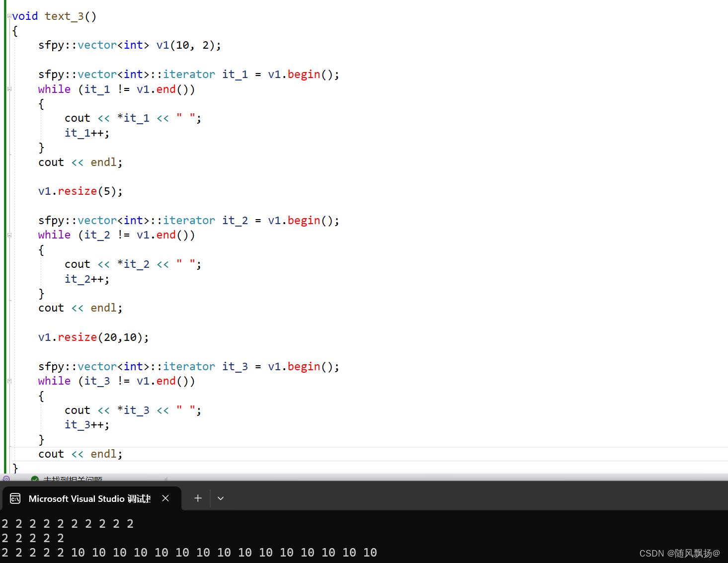Viewport: 728px width, 563px height.
Task: Click the 'cout << *it_3 << " ";' line
Action: (x=133, y=410)
